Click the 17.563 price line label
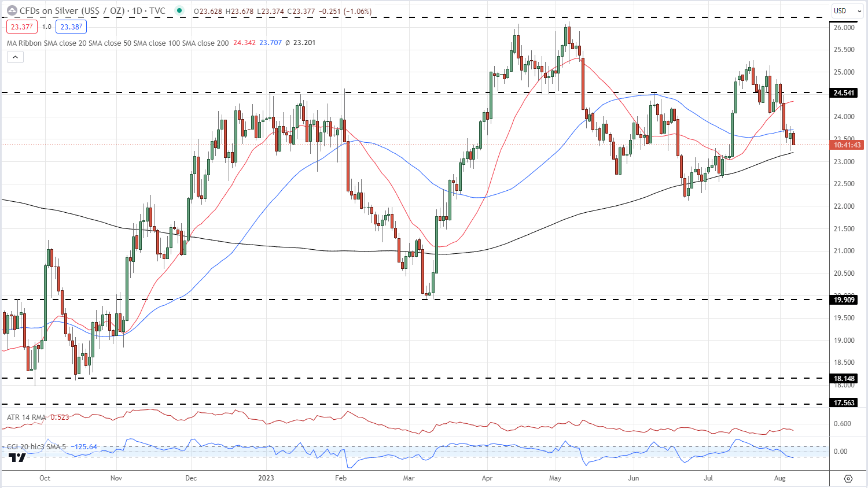The width and height of the screenshot is (868, 488). pyautogui.click(x=845, y=402)
